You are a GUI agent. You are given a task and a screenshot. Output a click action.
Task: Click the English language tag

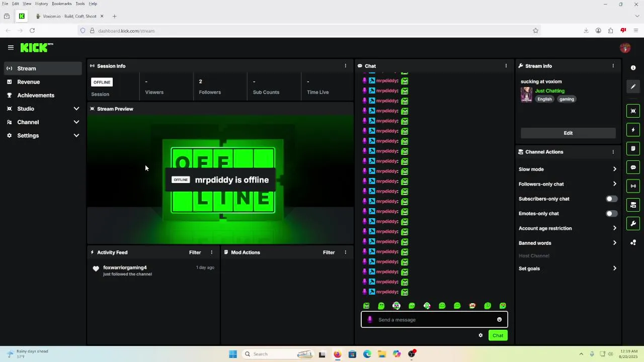(544, 99)
